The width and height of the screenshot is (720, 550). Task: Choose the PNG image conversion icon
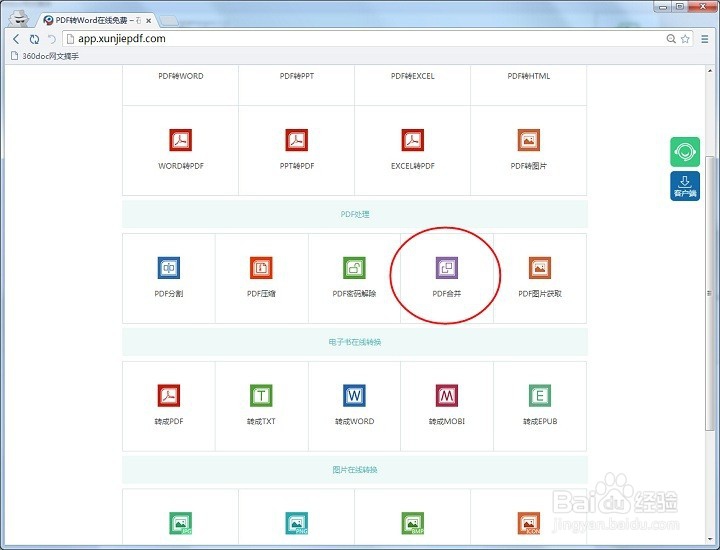297,523
